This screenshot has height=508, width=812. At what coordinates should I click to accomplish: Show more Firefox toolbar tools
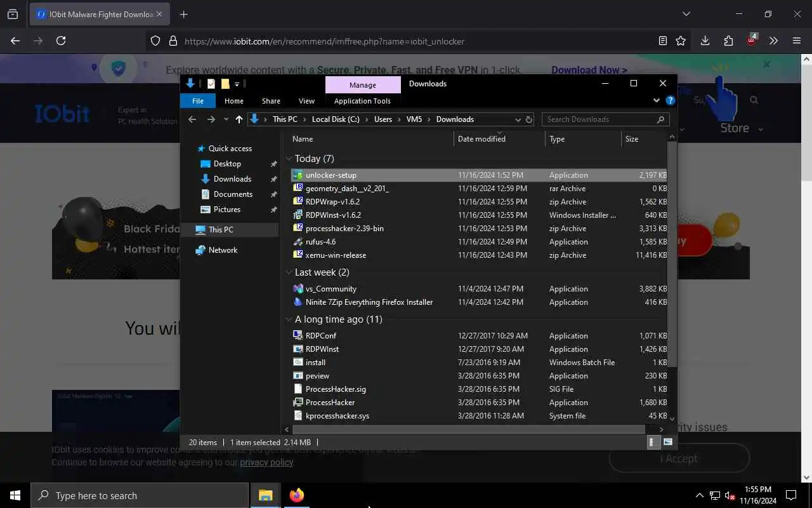(773, 41)
